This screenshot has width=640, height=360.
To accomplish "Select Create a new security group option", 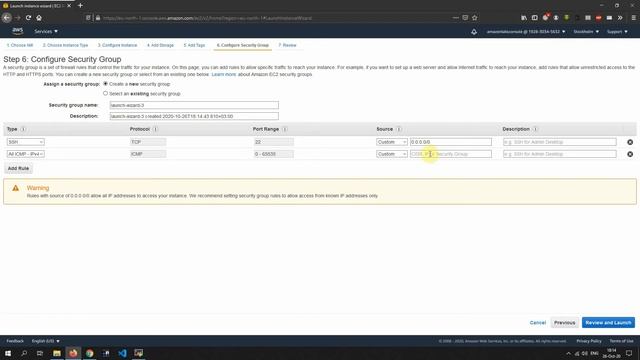I will (105, 84).
